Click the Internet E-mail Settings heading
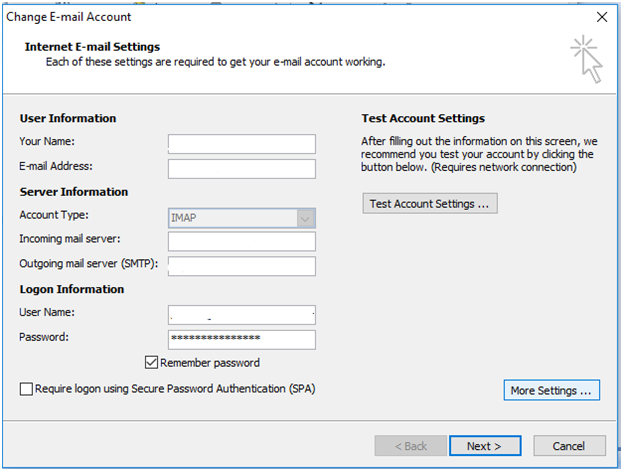This screenshot has width=623, height=471. 92,47
